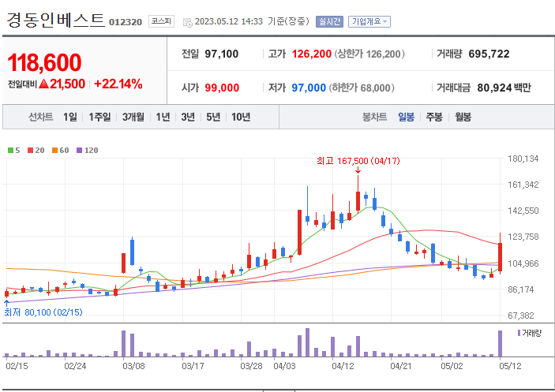The height and width of the screenshot is (392, 555).
Task: Click the +22.14% change rate
Action: 118,84
